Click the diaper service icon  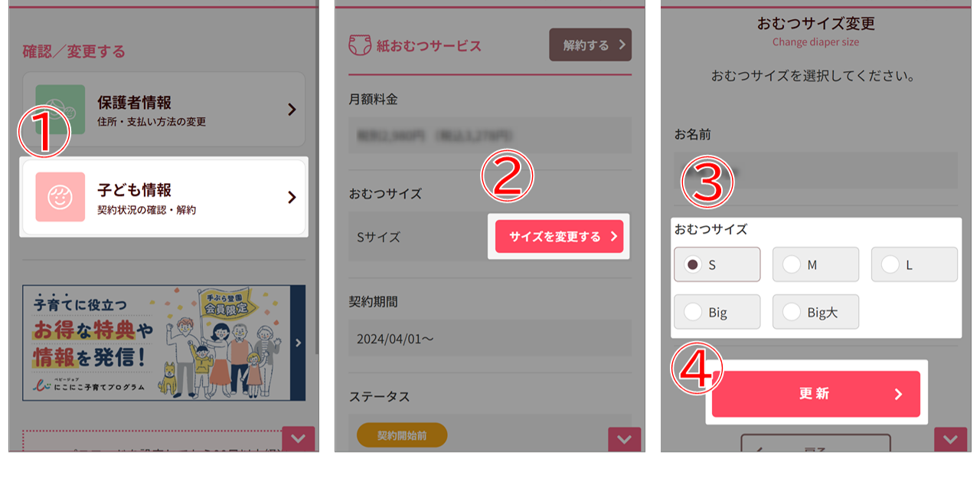360,45
